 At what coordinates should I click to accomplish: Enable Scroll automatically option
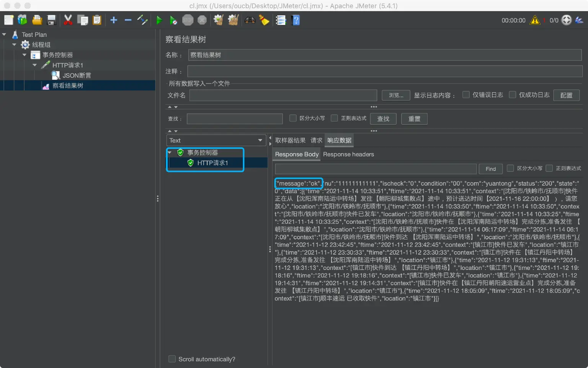172,359
